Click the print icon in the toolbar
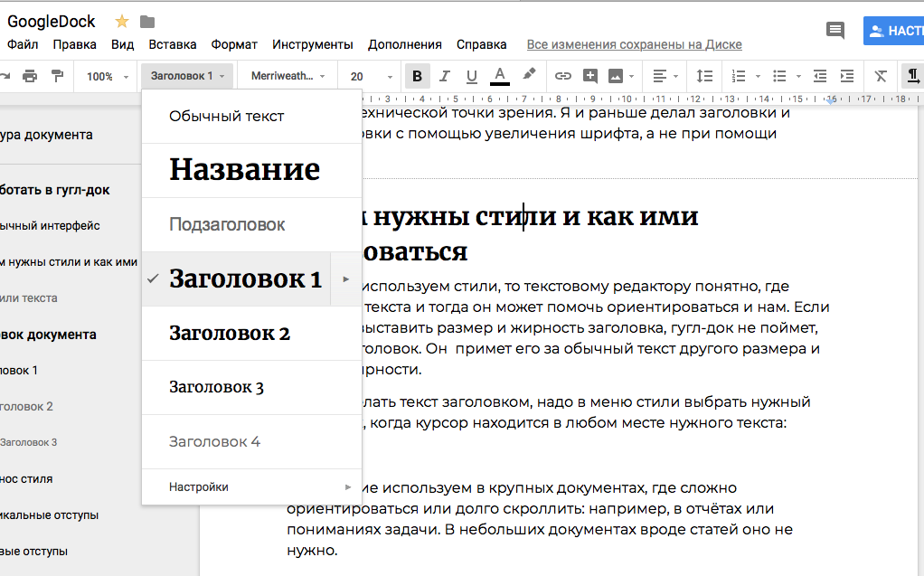 (x=30, y=76)
